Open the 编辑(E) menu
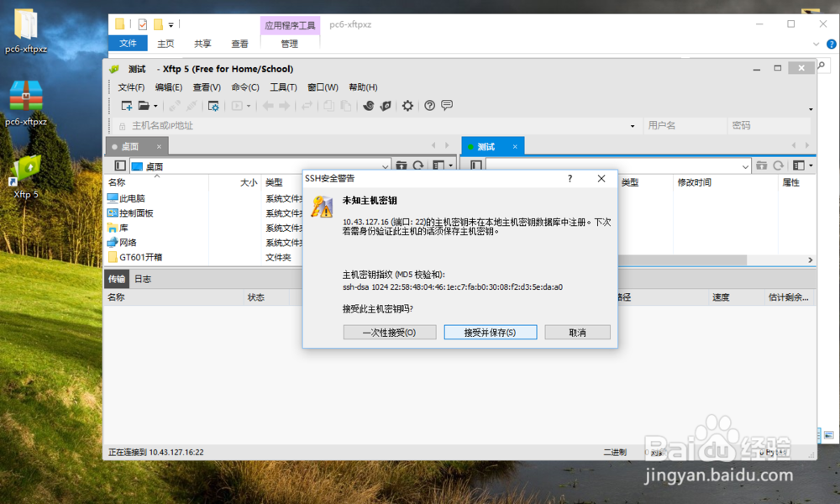The image size is (840, 504). pyautogui.click(x=169, y=87)
